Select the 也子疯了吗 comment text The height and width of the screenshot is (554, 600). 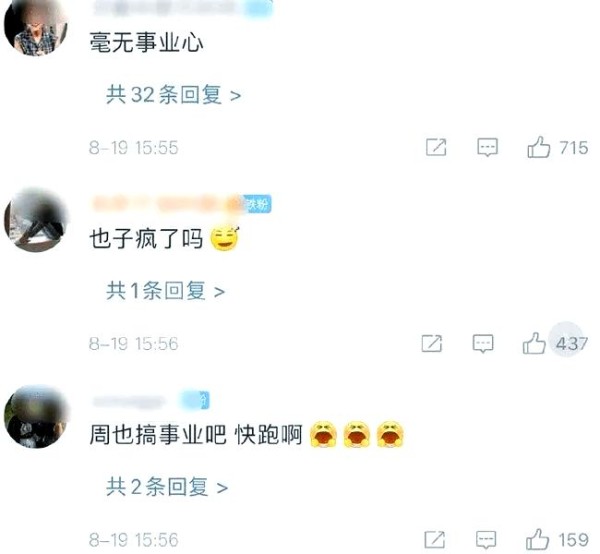coord(146,239)
